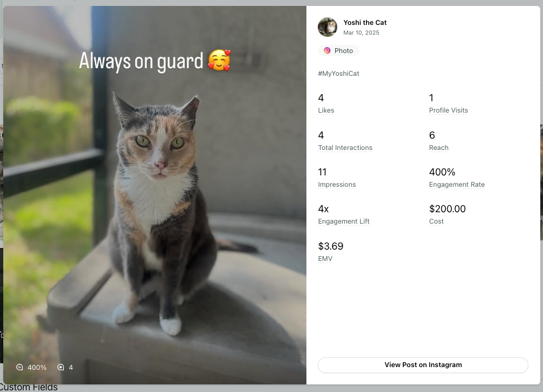Click engagement rate icon on photo overlay
This screenshot has width=543, height=392.
[x=19, y=367]
